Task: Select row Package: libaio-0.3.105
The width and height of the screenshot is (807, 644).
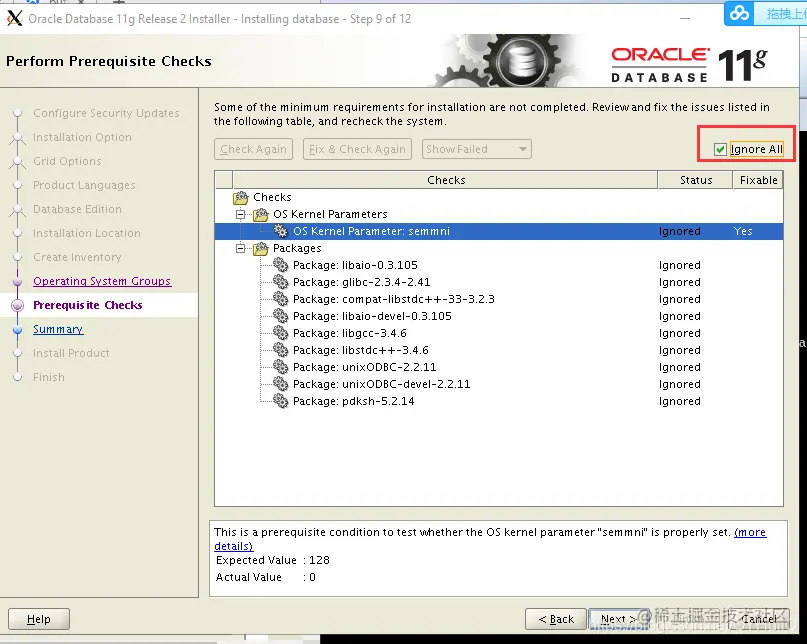Action: pos(499,265)
